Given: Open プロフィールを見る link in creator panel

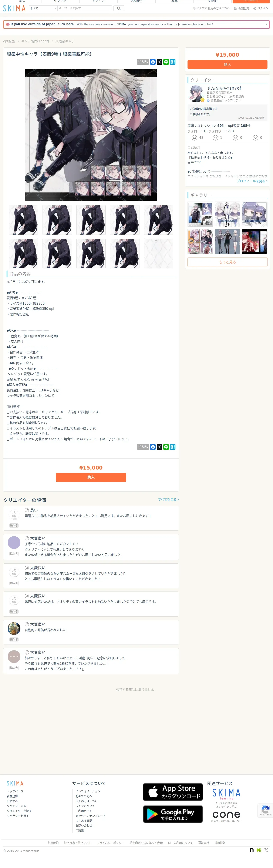Looking at the screenshot, I should [252, 181].
